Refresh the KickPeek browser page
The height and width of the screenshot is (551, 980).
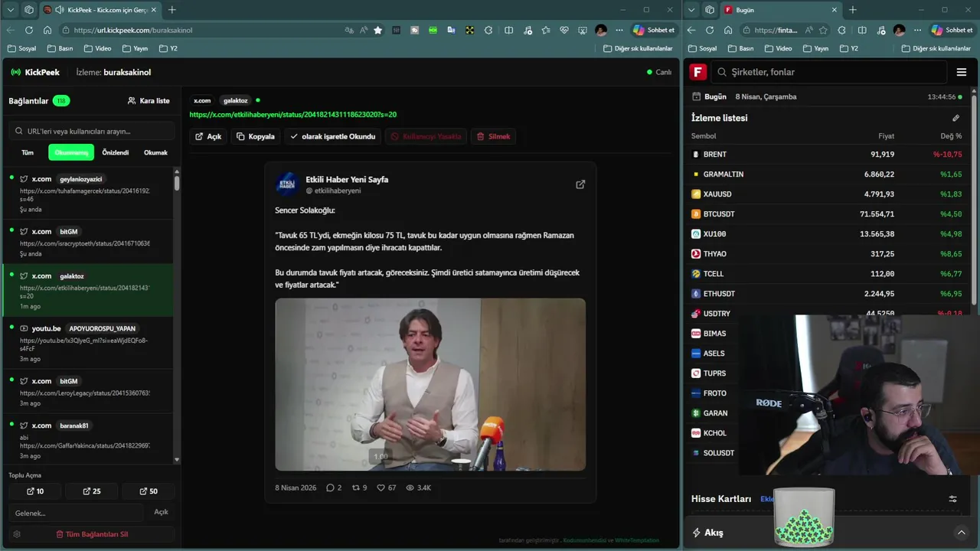tap(28, 30)
